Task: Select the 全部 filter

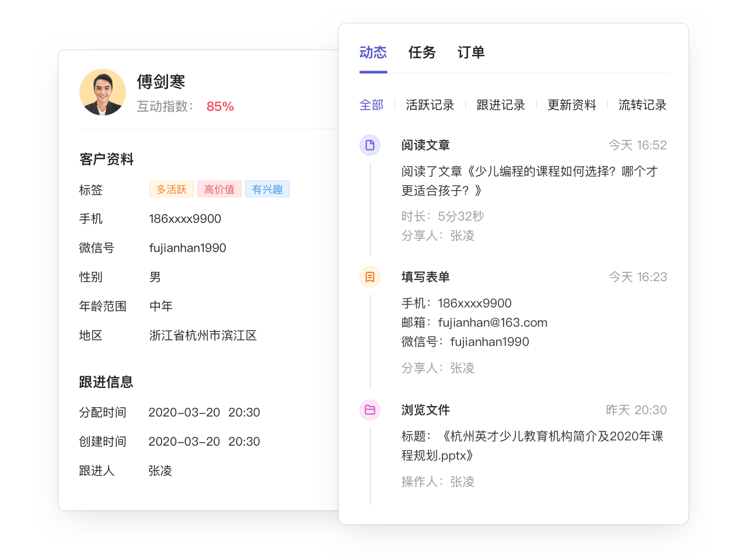Action: pyautogui.click(x=371, y=105)
